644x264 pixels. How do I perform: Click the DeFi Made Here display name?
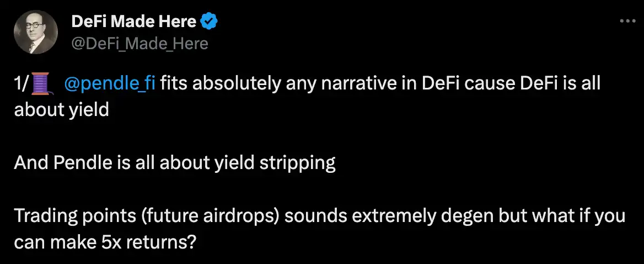click(134, 22)
